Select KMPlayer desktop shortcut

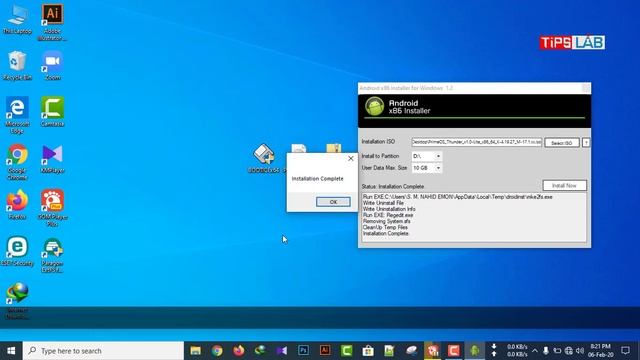tap(52, 159)
